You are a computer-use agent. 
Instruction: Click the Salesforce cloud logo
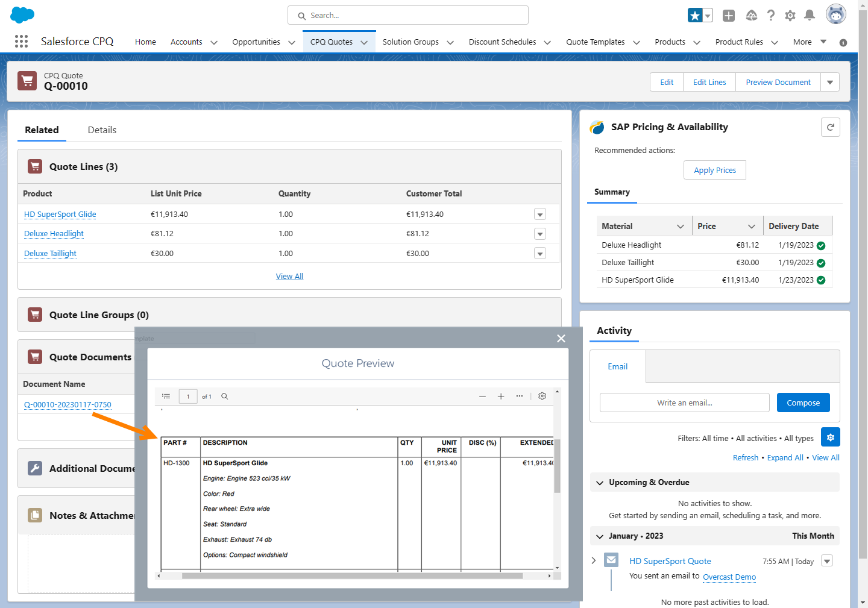23,15
